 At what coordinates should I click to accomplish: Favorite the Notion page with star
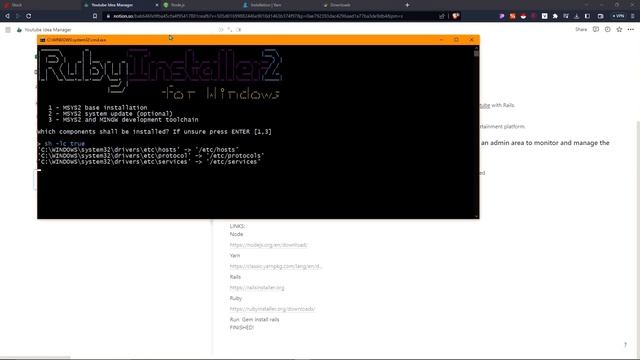tap(619, 29)
